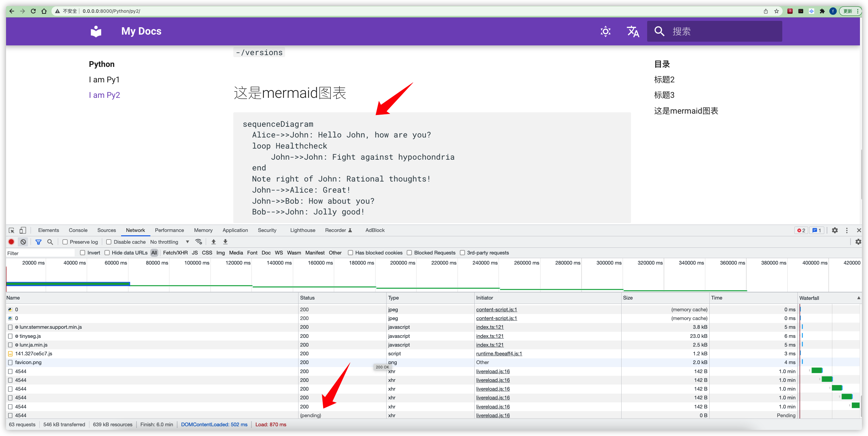Open the site language translation icon
This screenshot has height=436, width=868.
coord(632,31)
